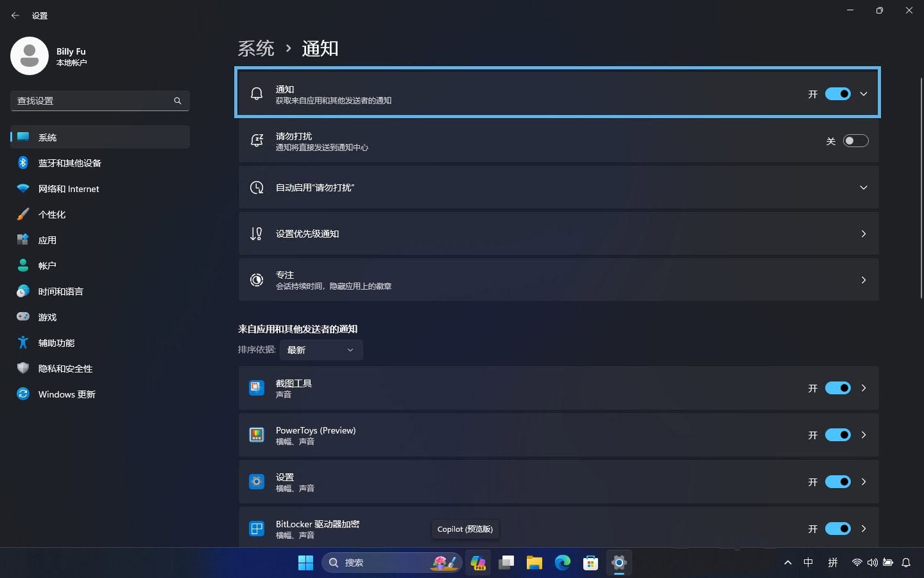Show hidden tray icons chevron
Image resolution: width=924 pixels, height=578 pixels.
(788, 563)
